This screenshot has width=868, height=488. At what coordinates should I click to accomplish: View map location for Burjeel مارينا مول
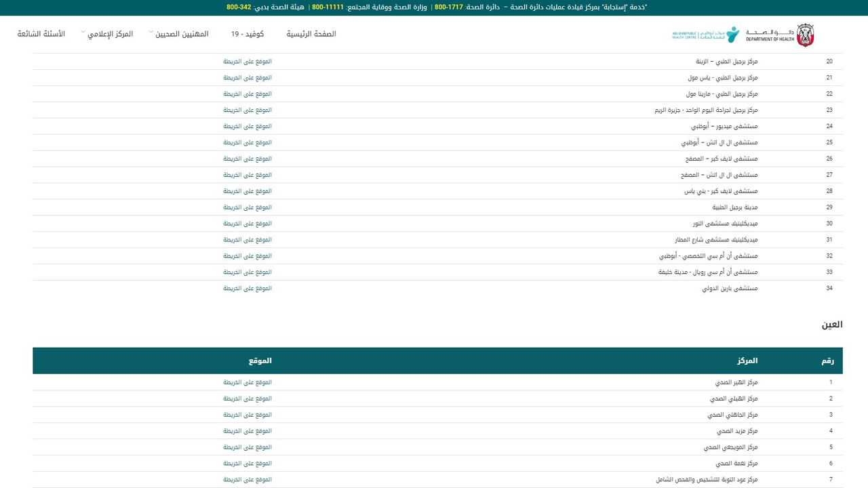pos(248,94)
